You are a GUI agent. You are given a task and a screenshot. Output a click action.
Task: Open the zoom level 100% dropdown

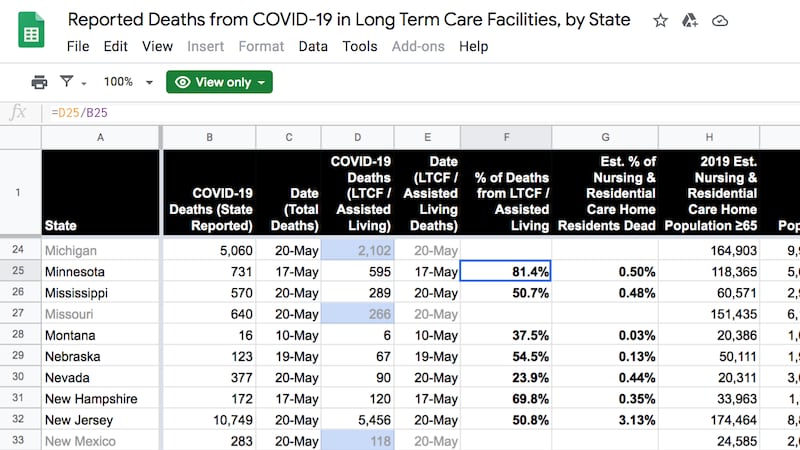click(128, 82)
